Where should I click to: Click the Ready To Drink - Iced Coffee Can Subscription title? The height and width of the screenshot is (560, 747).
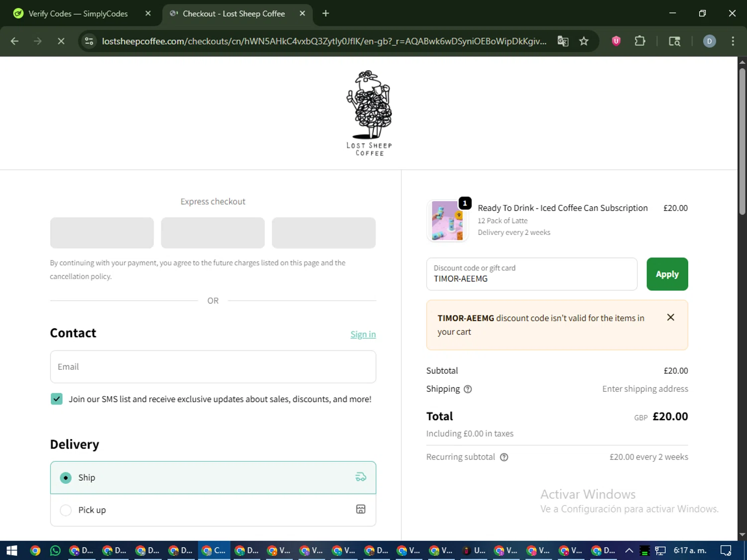(563, 208)
